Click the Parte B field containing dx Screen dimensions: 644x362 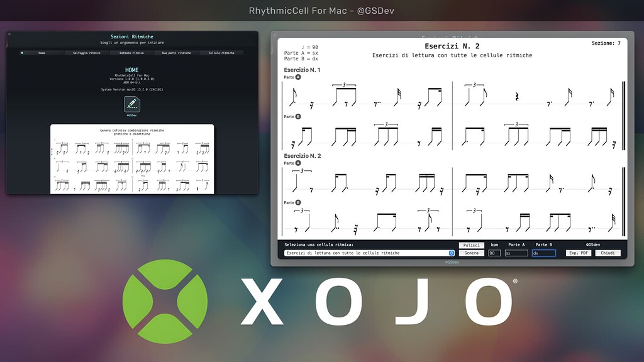click(x=544, y=253)
